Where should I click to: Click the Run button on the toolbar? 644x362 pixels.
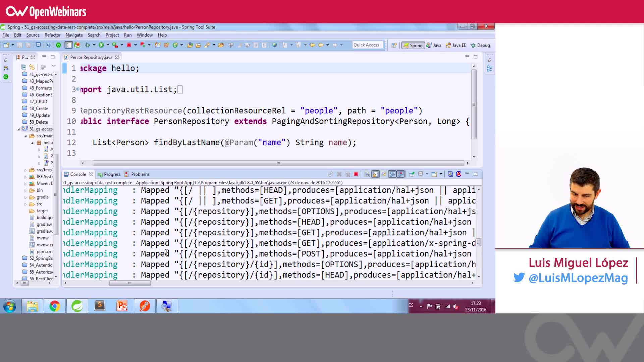101,45
